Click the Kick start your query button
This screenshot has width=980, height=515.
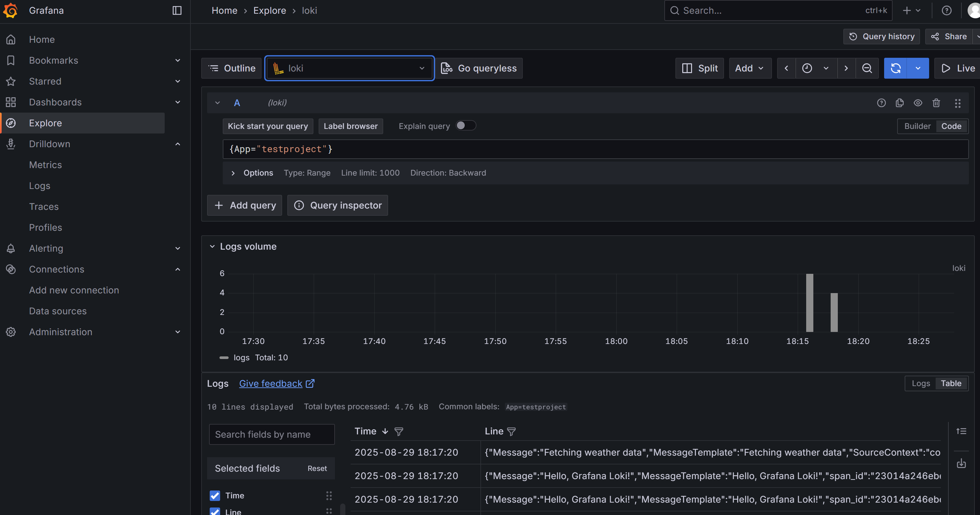[268, 126]
